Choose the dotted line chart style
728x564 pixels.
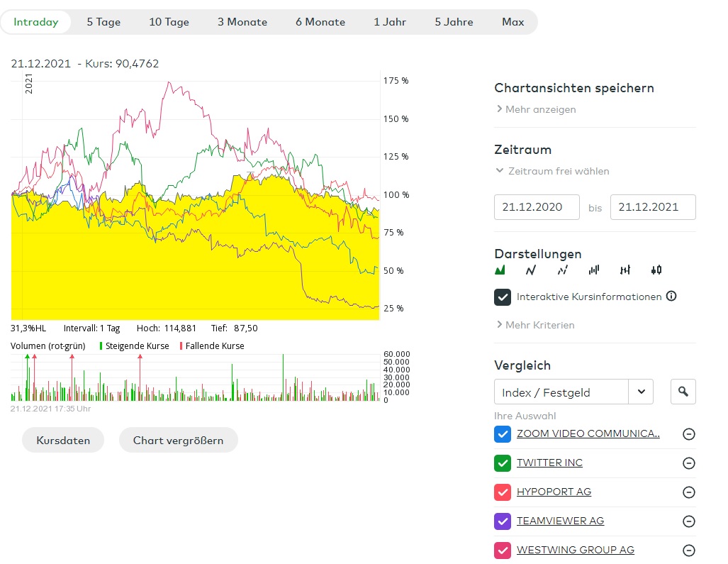(x=562, y=270)
